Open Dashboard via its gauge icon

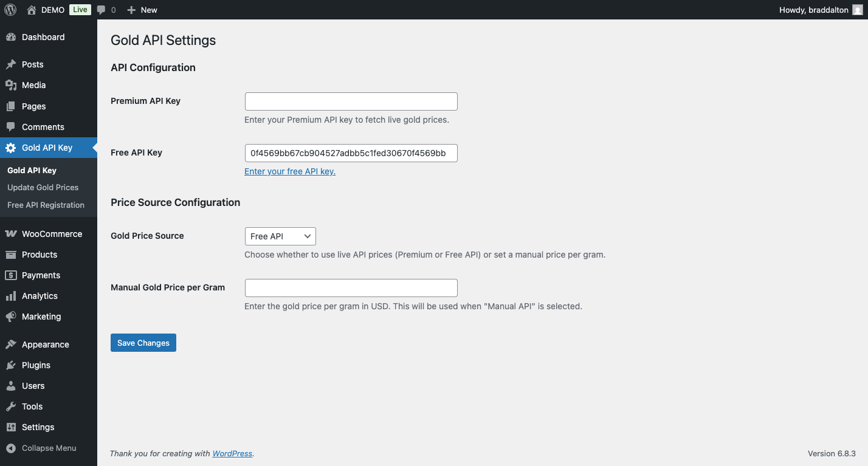(x=11, y=37)
